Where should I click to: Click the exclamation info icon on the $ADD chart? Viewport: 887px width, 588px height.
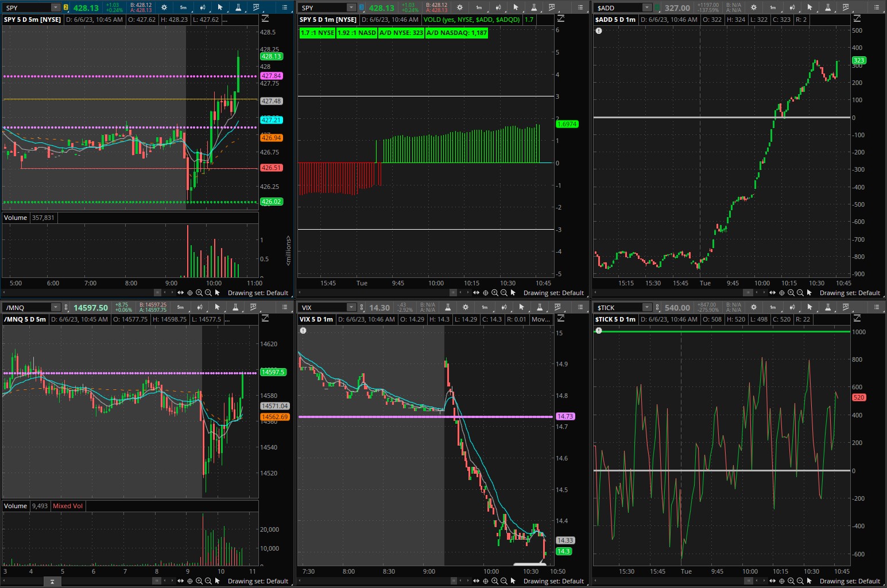point(599,31)
